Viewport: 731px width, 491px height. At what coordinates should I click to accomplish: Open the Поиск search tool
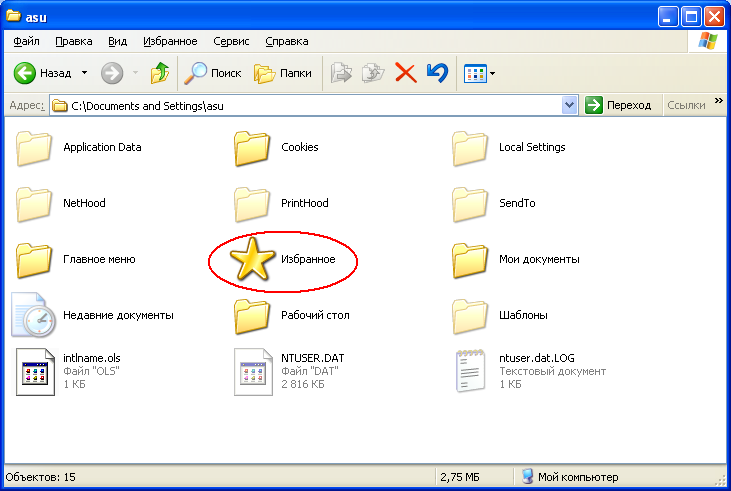(x=213, y=73)
